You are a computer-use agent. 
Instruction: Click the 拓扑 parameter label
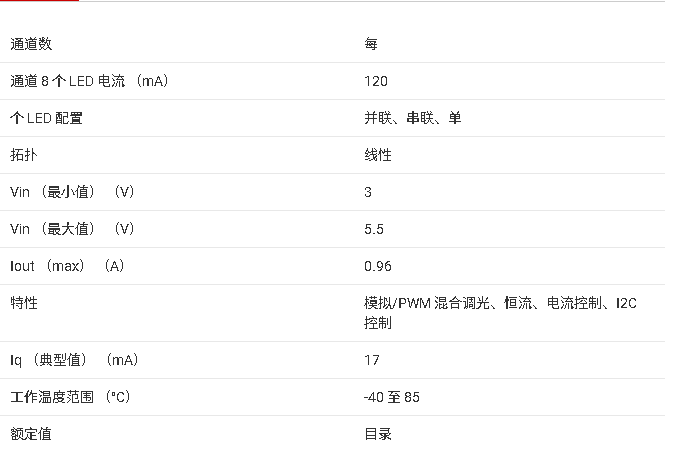coord(24,155)
